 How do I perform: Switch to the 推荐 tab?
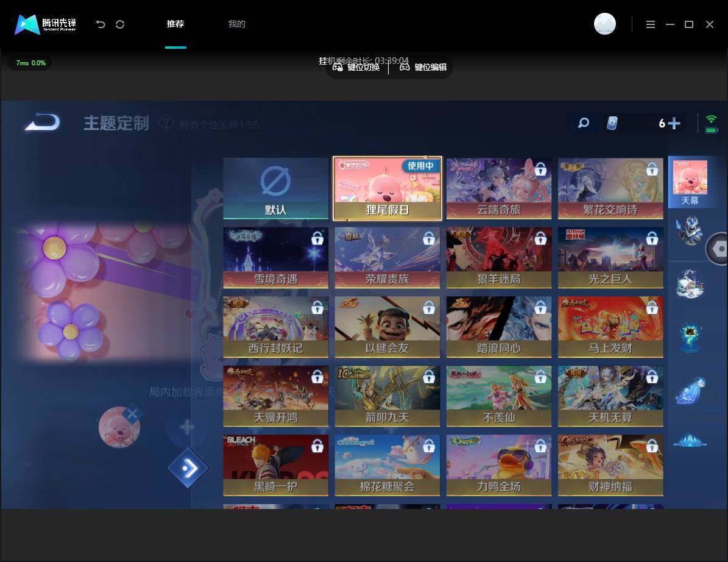[175, 24]
